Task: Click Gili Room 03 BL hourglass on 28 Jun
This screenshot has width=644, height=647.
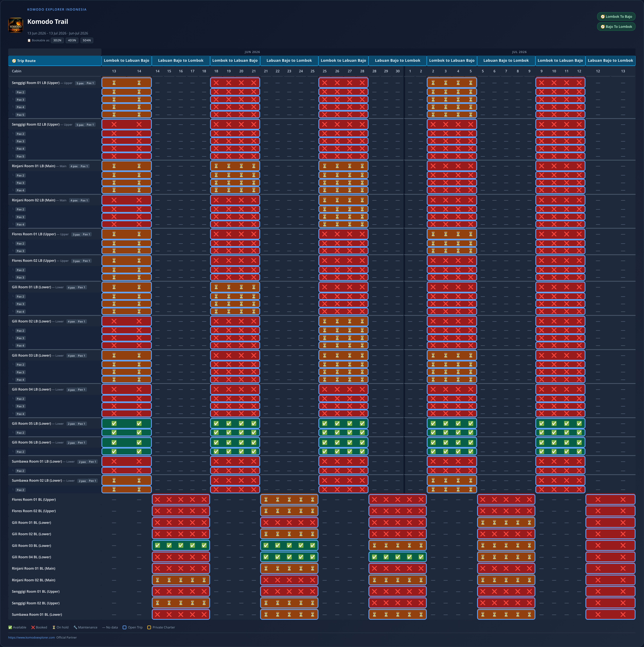Action: (x=374, y=546)
